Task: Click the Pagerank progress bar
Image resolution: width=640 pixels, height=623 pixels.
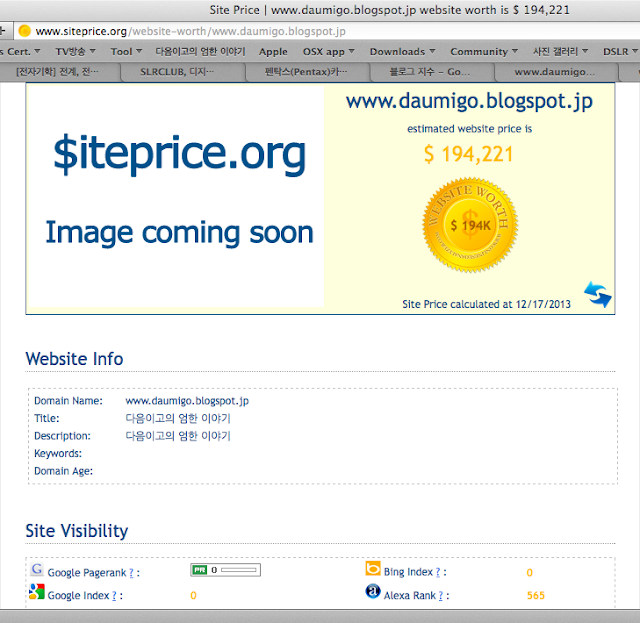Action: [x=239, y=570]
